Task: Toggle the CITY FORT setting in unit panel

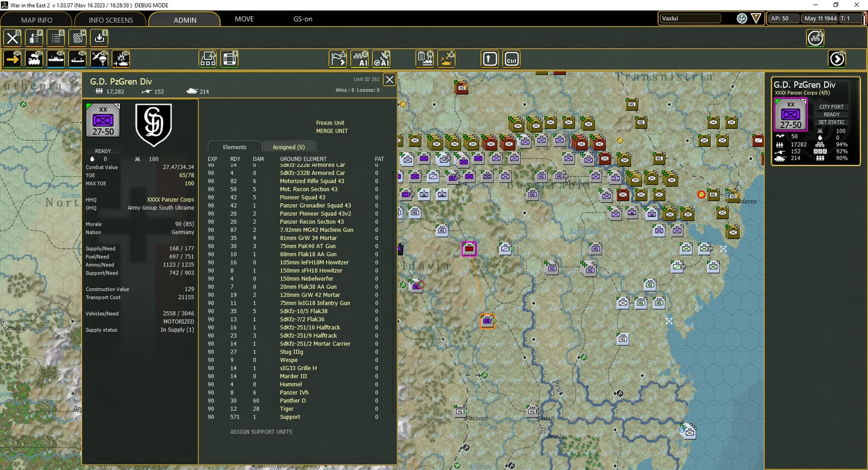Action: [831, 107]
